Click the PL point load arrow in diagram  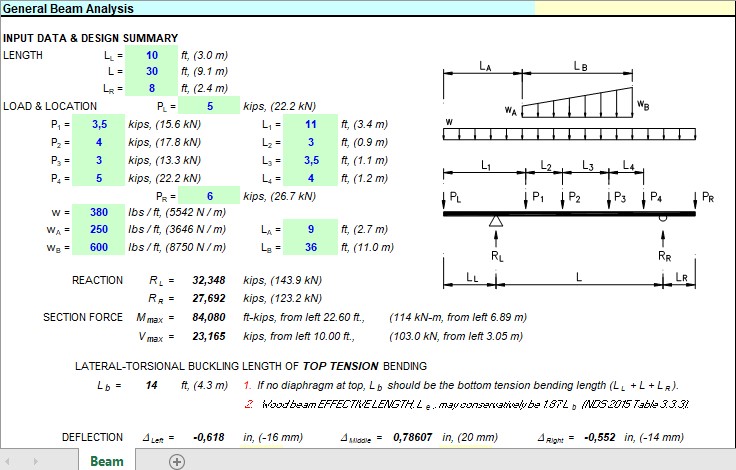pyautogui.click(x=444, y=200)
